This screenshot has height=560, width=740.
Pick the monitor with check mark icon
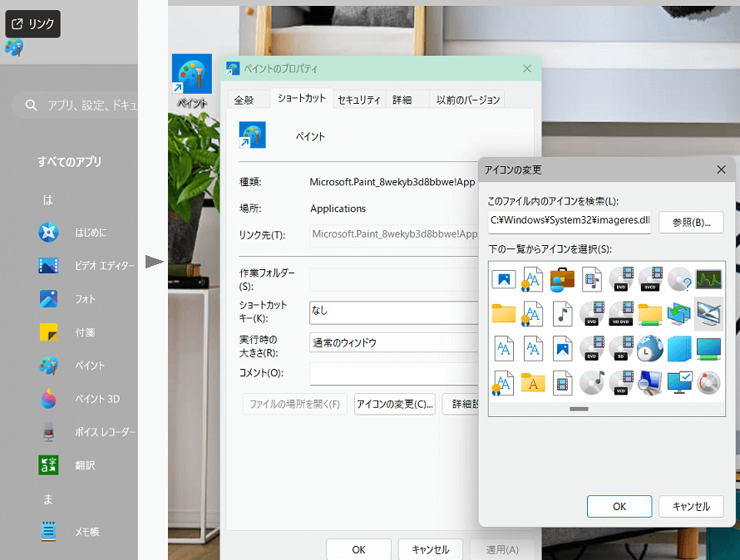679,383
